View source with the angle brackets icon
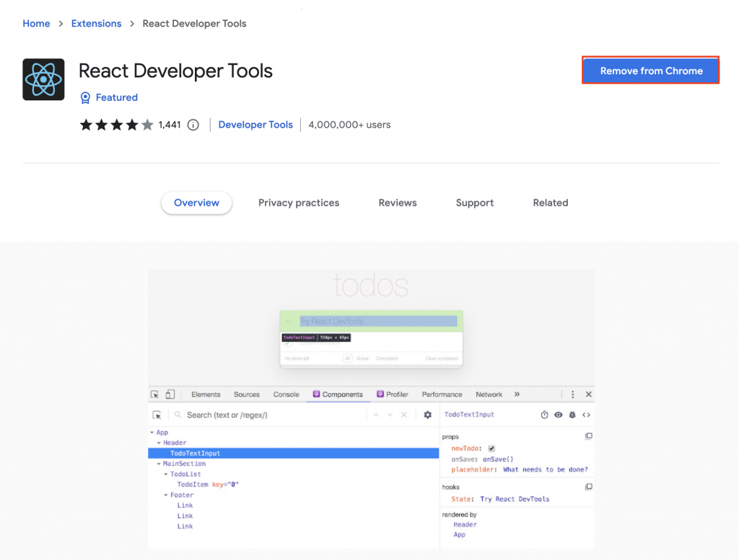739x560 pixels. pos(586,415)
